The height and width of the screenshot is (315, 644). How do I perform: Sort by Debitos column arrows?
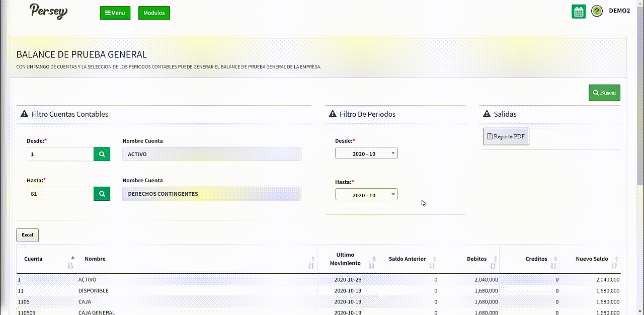[494, 262]
